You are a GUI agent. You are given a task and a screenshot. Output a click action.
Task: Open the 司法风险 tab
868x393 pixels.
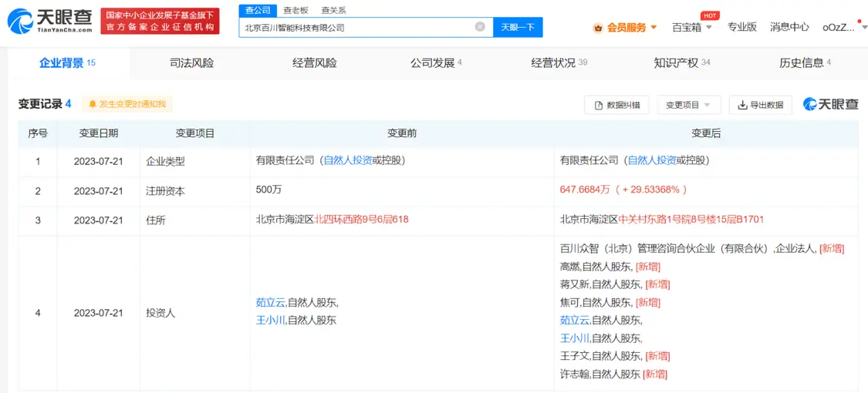coord(191,63)
